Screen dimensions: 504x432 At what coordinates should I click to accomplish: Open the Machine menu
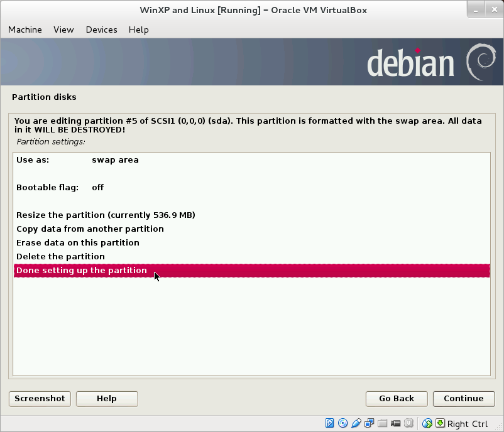coord(25,30)
